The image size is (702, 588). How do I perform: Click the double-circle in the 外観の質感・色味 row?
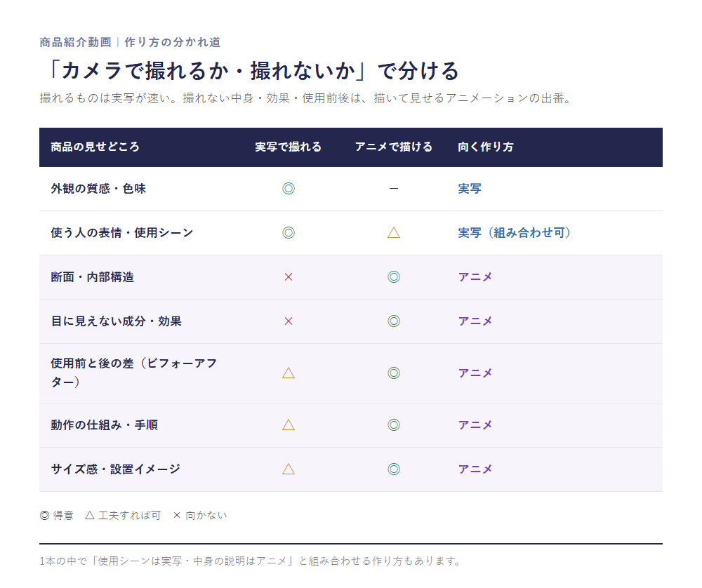click(289, 189)
